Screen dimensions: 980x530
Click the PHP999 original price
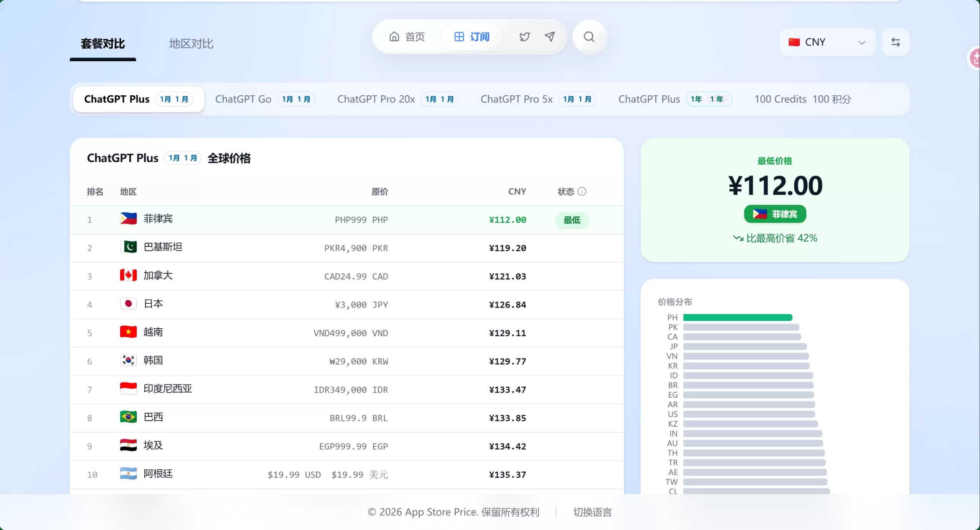[x=361, y=220]
